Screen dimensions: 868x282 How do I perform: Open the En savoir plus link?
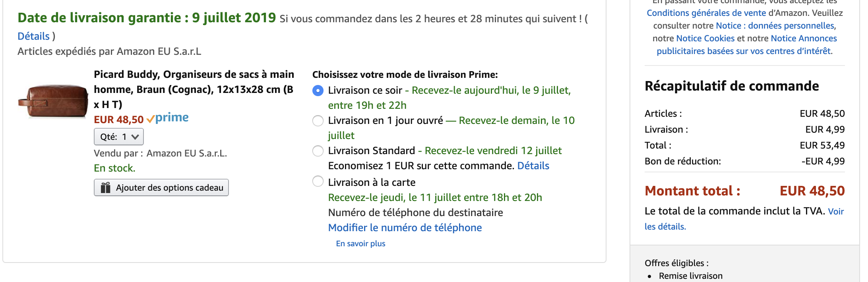click(361, 243)
